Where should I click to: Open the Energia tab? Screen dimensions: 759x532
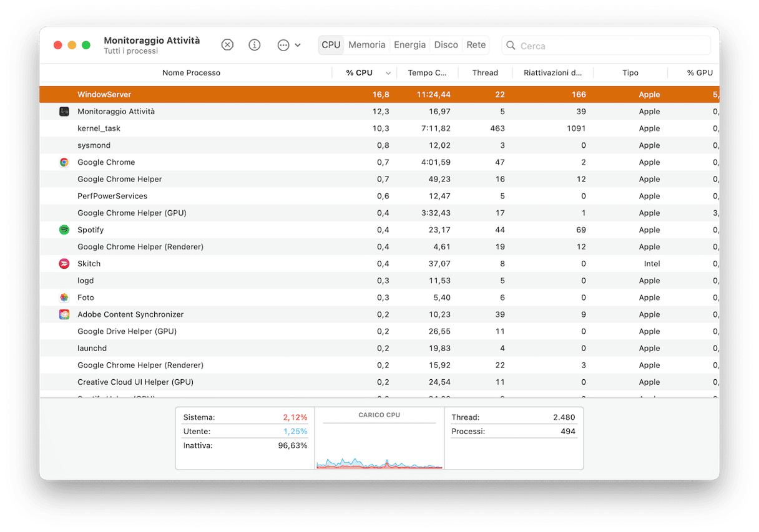410,45
